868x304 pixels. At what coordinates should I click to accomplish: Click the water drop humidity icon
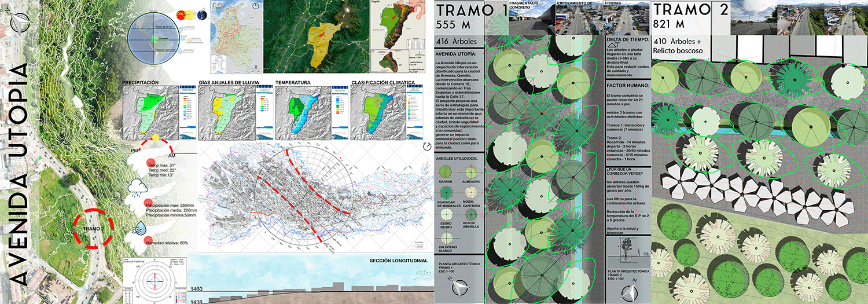139,228
